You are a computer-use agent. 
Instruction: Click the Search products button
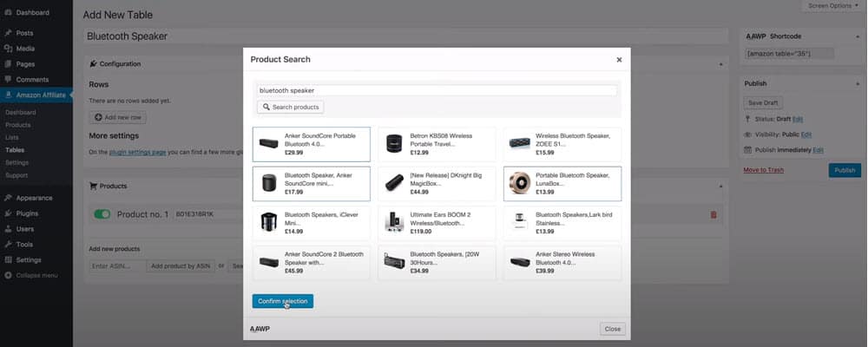[x=290, y=107]
